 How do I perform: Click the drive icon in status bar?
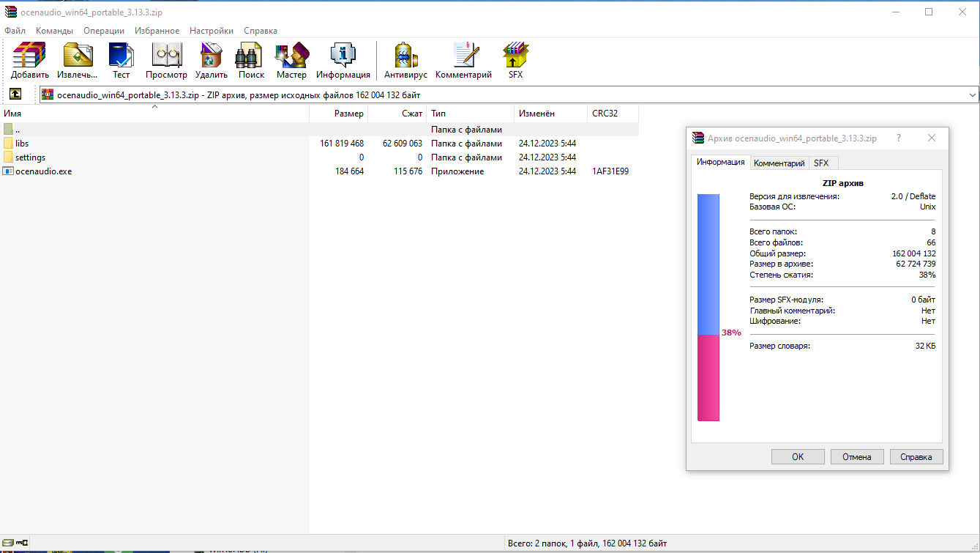tap(9, 543)
